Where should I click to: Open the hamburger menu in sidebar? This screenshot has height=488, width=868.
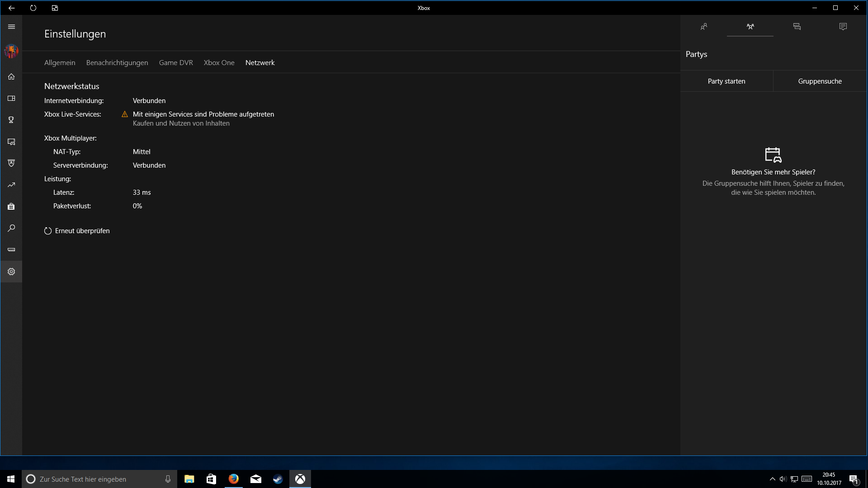[11, 27]
